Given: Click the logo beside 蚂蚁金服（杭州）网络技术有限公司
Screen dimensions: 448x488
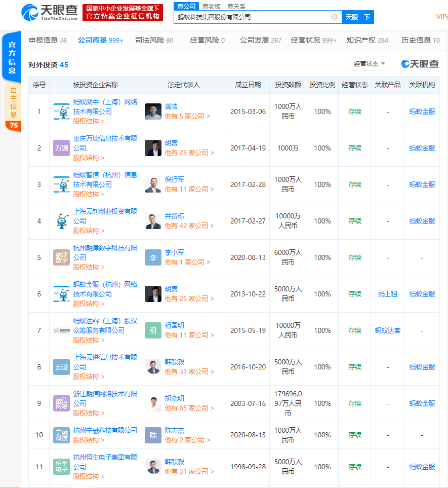Looking at the screenshot, I should 62,294.
